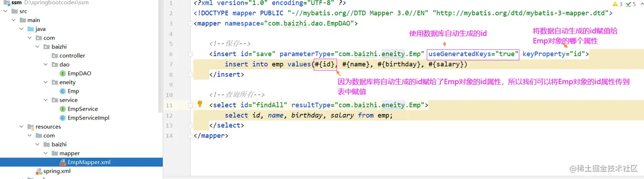Click the resources root folder icon
644x179 pixels.
(x=30, y=127)
